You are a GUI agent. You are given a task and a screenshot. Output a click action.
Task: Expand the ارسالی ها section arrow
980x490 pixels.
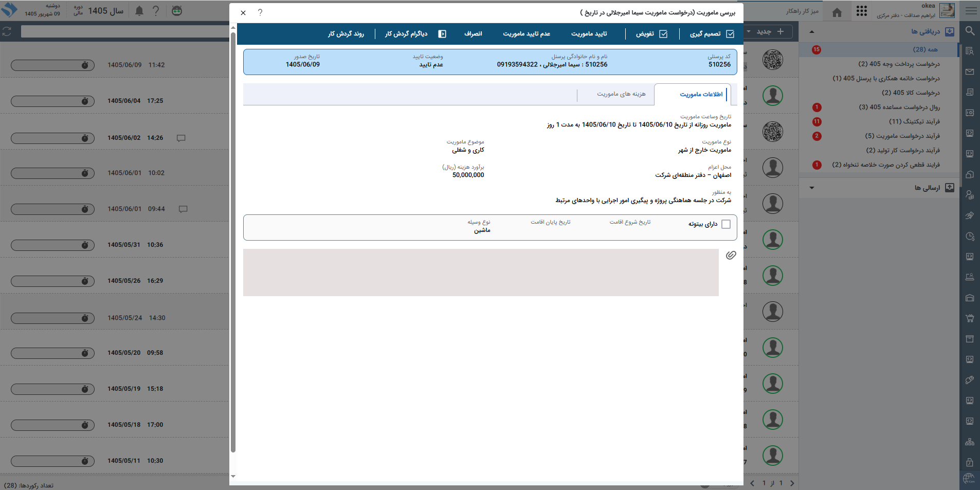[812, 188]
